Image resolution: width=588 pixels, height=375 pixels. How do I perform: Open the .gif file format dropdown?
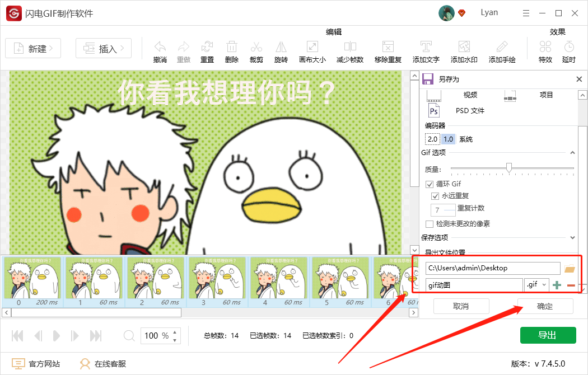point(536,285)
